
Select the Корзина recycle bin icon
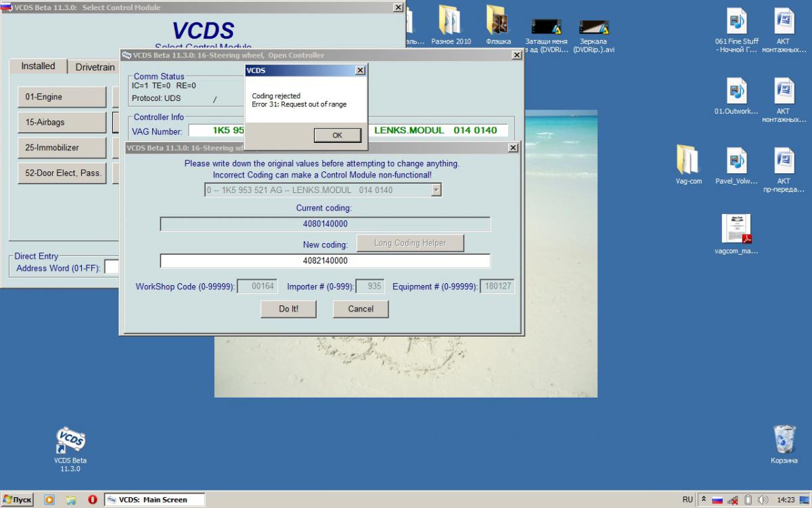[784, 444]
